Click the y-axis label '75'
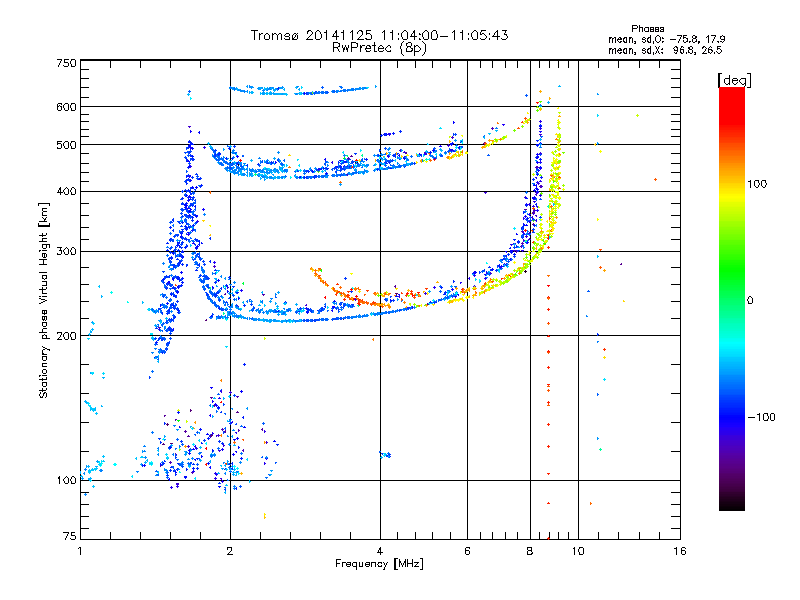This screenshot has width=800, height=600. click(x=69, y=536)
